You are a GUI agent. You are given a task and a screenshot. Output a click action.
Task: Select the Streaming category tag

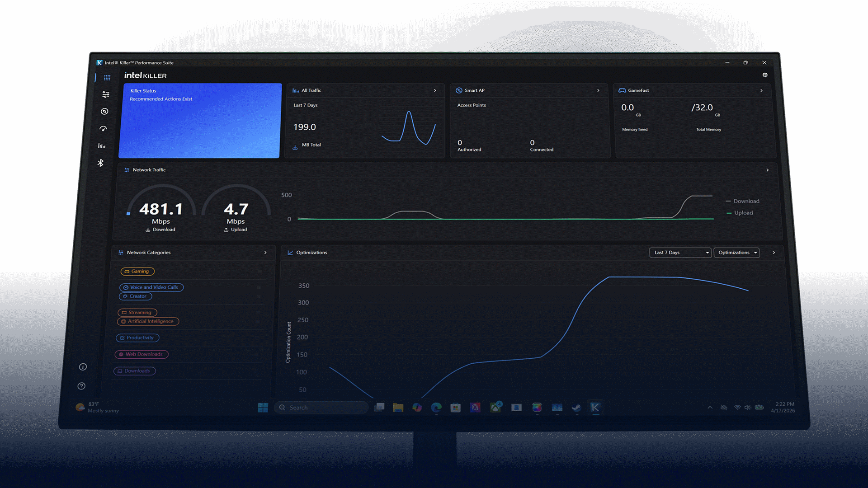coord(137,312)
